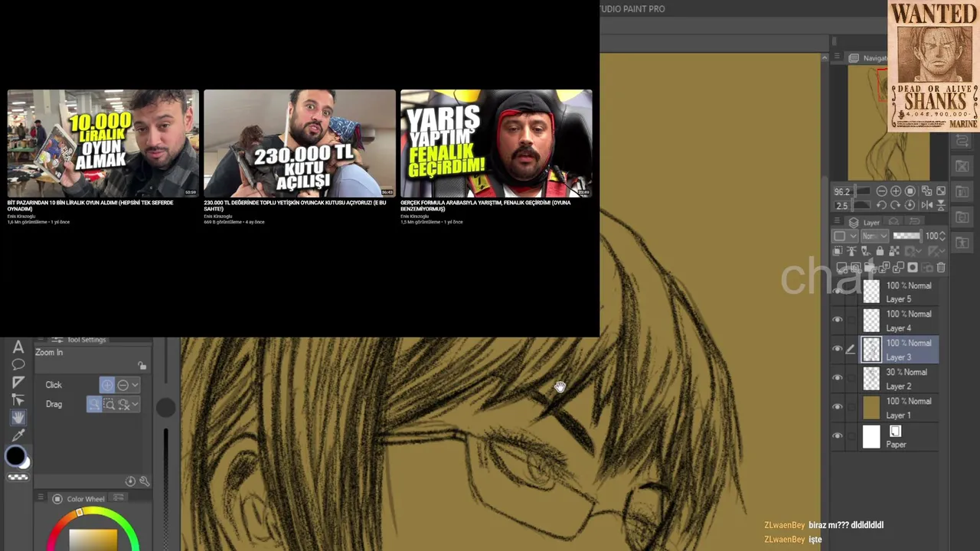Screen dimensions: 980x551
Task: Open the blending mode Normal dropdown
Action: pyautogui.click(x=875, y=236)
